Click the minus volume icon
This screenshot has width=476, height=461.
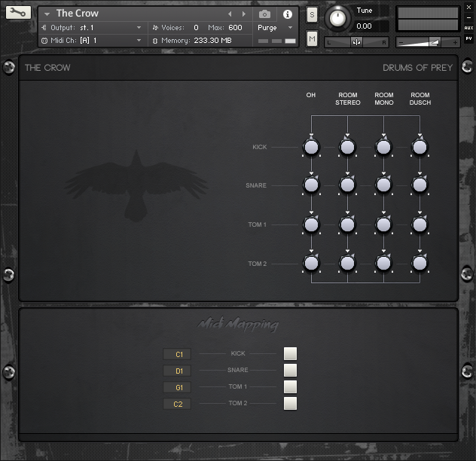click(402, 42)
